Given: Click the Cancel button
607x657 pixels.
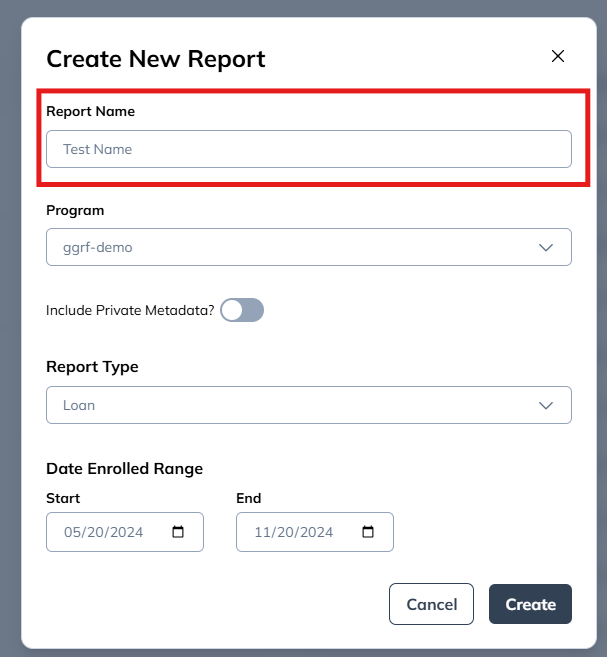Looking at the screenshot, I should click(431, 604).
